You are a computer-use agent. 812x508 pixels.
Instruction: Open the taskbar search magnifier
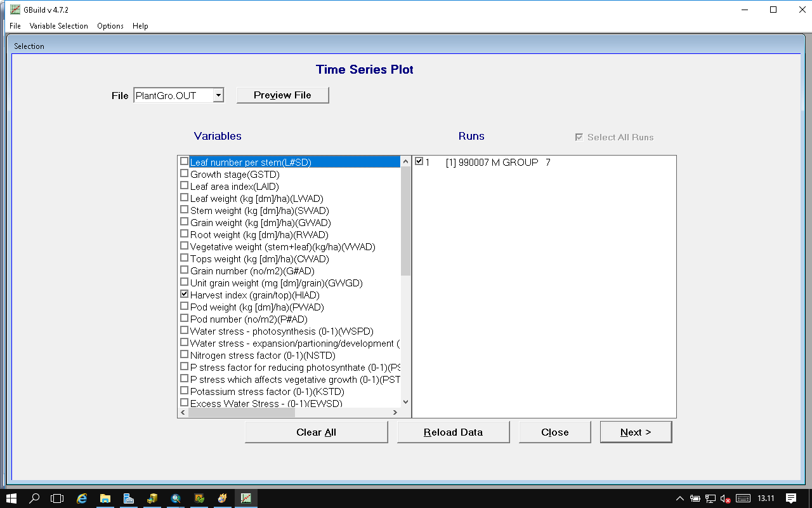pyautogui.click(x=35, y=498)
